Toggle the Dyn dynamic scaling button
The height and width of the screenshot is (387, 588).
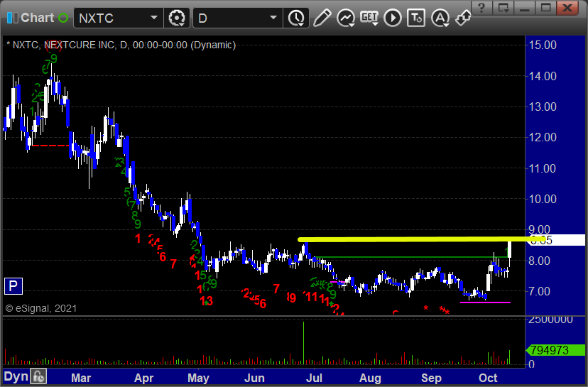click(16, 376)
